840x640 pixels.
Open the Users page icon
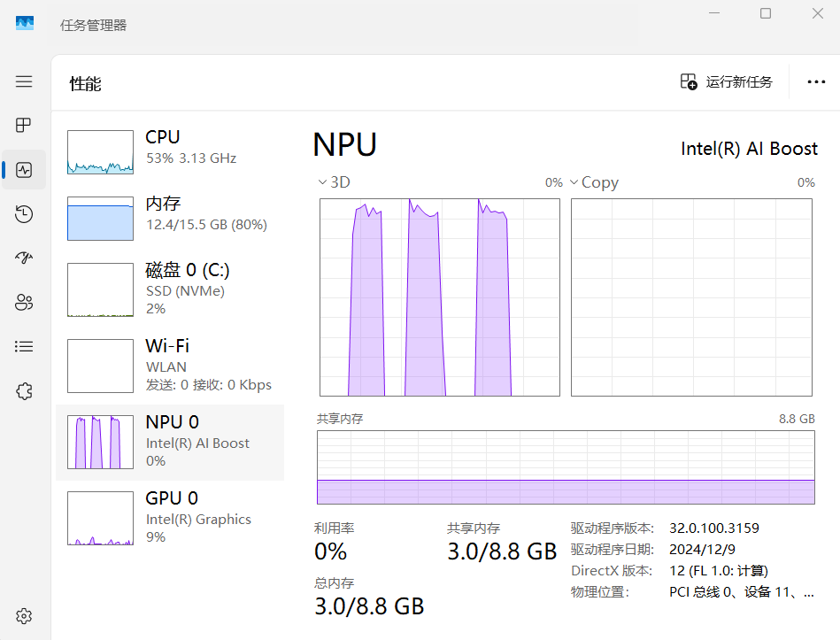24,302
